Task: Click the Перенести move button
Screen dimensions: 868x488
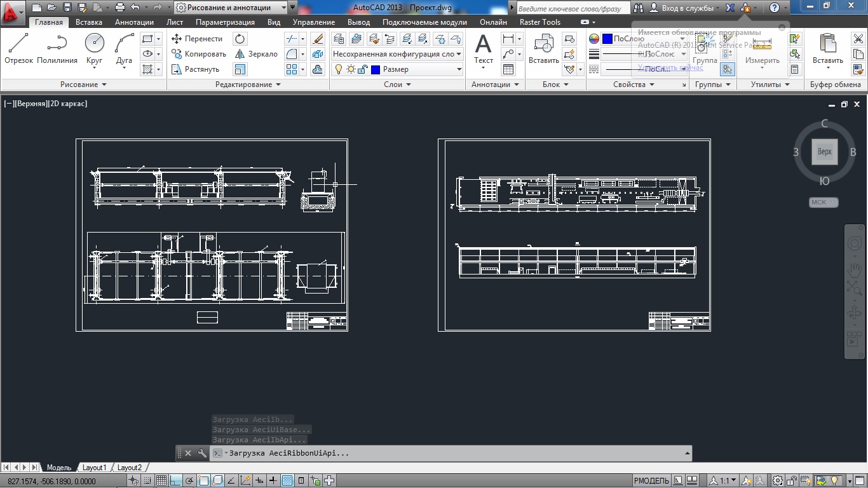Action: [x=196, y=39]
